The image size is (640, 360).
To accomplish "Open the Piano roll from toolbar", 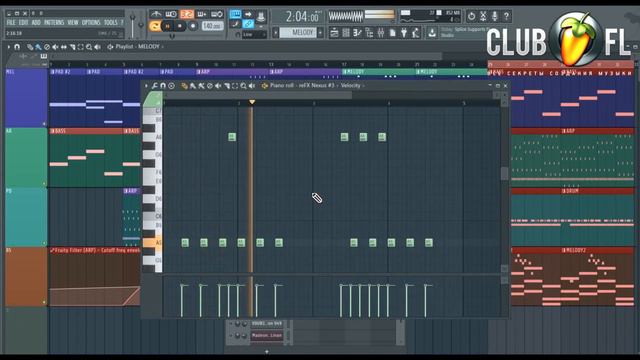I will coord(358,33).
